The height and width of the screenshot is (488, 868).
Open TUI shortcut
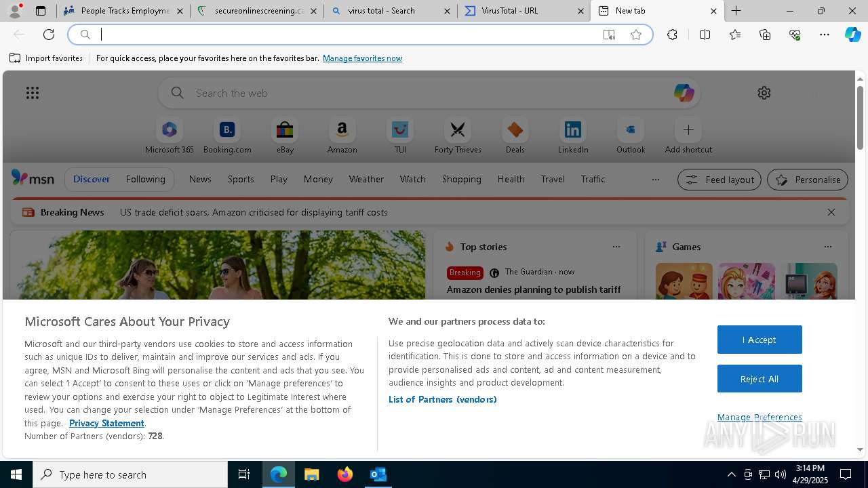400,136
